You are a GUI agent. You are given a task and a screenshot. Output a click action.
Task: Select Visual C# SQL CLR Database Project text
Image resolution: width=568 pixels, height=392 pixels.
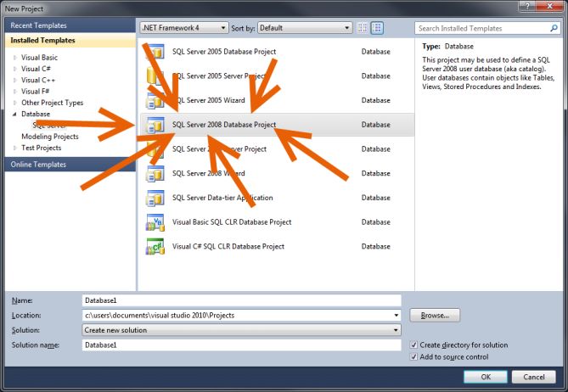pyautogui.click(x=228, y=246)
